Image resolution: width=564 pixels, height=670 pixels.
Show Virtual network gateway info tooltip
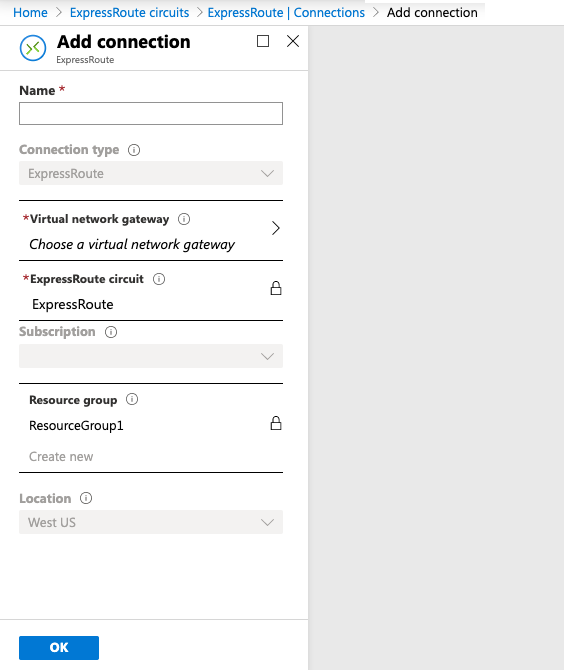[184, 219]
